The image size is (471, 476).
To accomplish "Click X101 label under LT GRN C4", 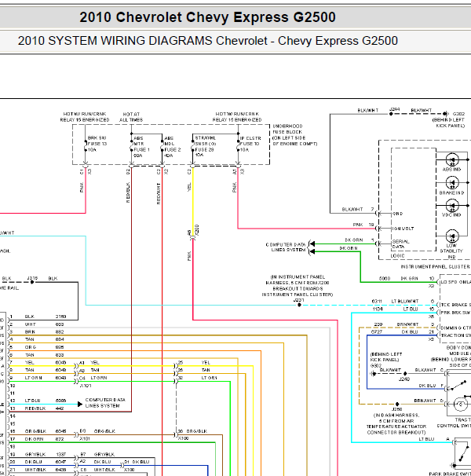I will (x=86, y=386).
